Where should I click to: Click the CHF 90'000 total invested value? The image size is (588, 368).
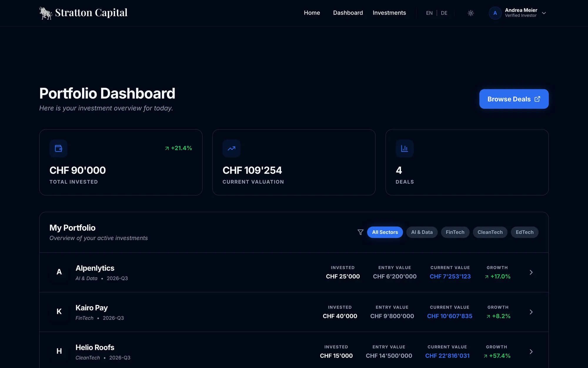click(78, 170)
